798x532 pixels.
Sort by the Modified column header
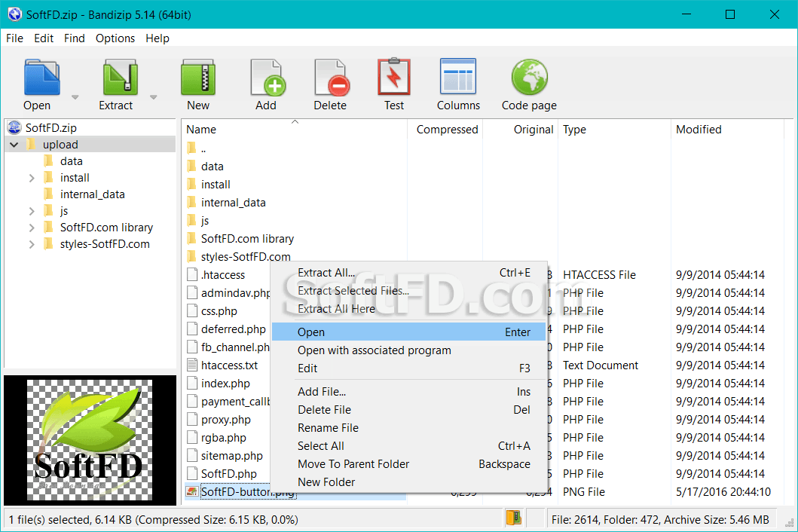[727, 130]
